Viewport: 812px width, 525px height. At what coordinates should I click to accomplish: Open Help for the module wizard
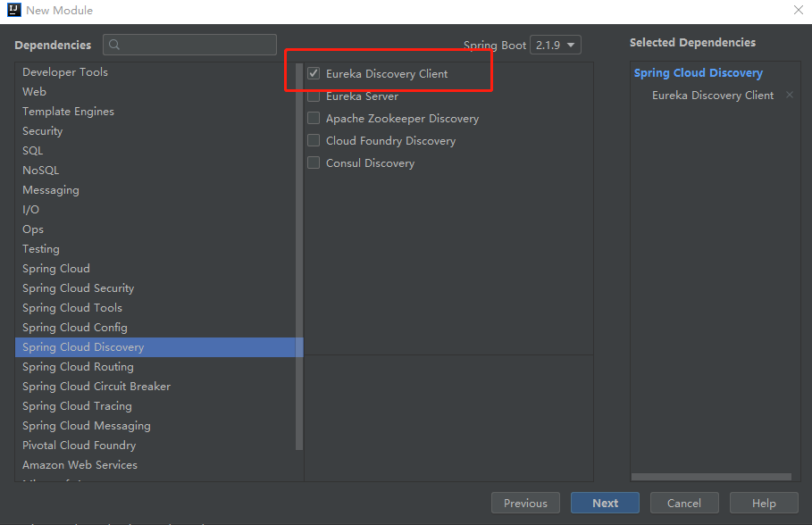tap(764, 503)
